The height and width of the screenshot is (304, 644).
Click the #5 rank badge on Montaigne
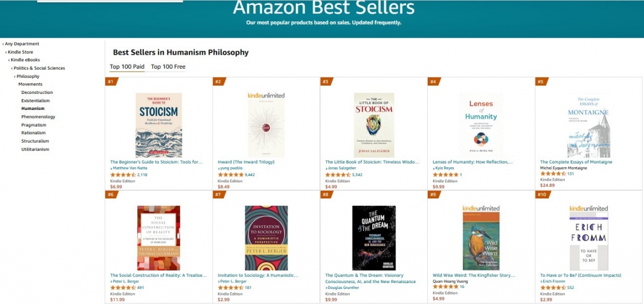[x=541, y=82]
